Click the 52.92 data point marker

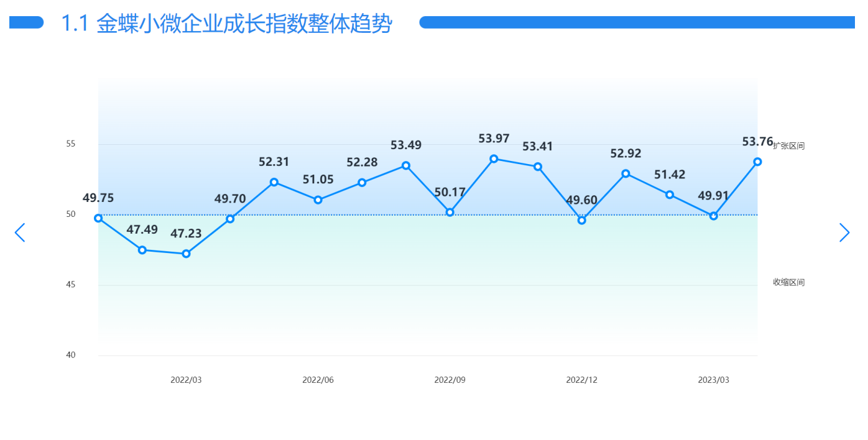pyautogui.click(x=626, y=173)
